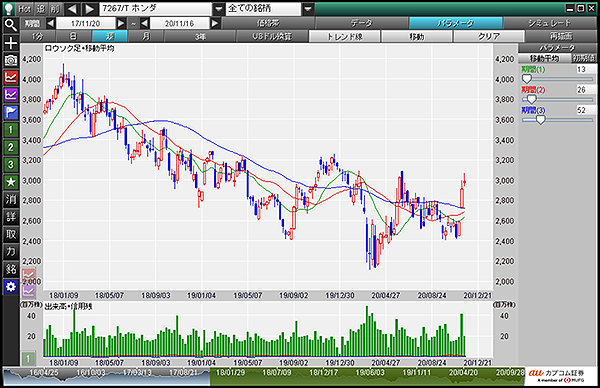Select the 3年 period option
Viewport: 600px width, 388px height.
click(200, 37)
